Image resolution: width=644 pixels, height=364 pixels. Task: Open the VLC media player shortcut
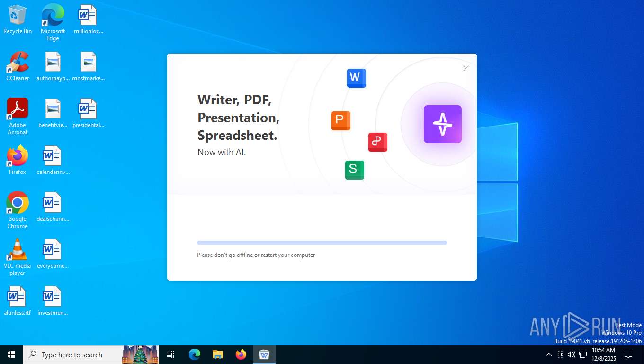click(18, 257)
